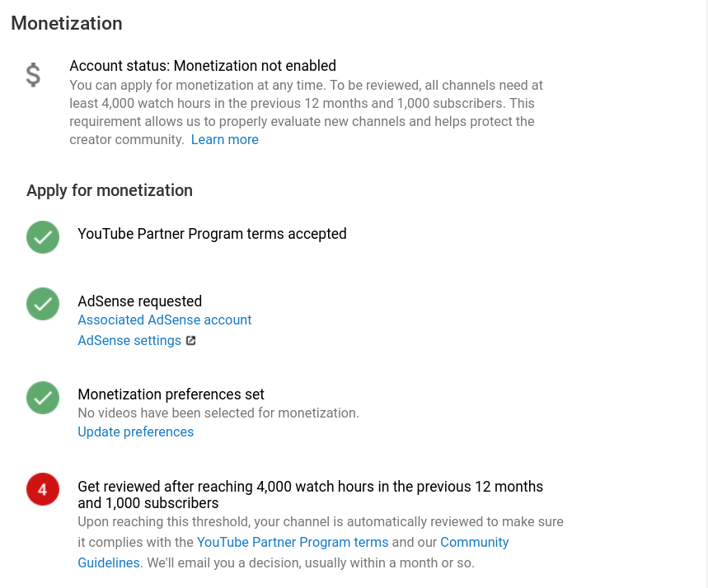Click the red step 4 badge
This screenshot has height=588, width=708.
point(43,489)
